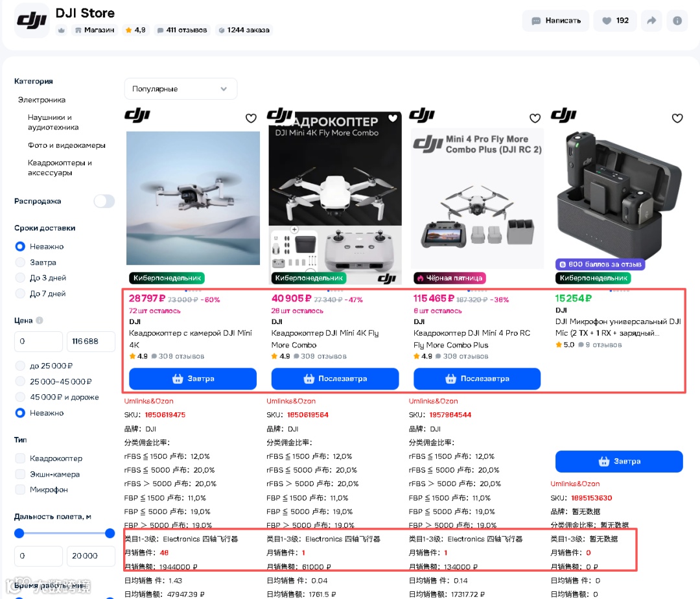Add DJI Mini 4K to cart Завтра
Viewport: 700px width, 599px height.
click(193, 379)
